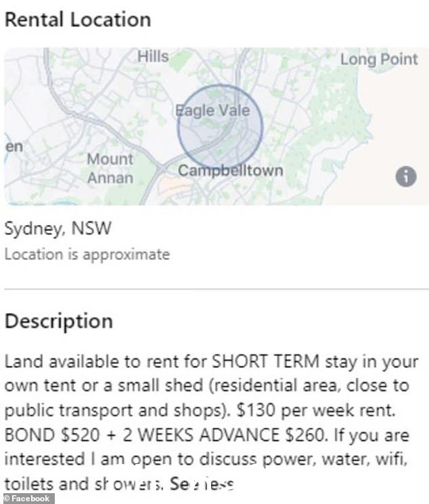
Task: Click the Hills label on the map
Action: (x=153, y=57)
